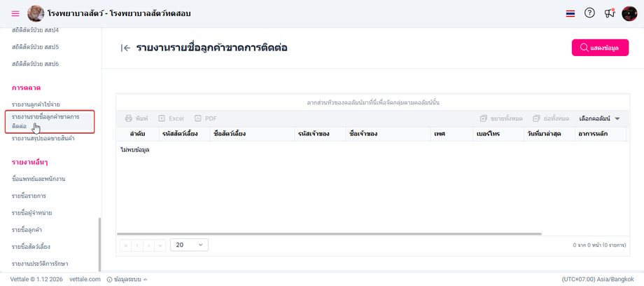Visit the vettale.com footer link
The height and width of the screenshot is (286, 644).
click(85, 279)
